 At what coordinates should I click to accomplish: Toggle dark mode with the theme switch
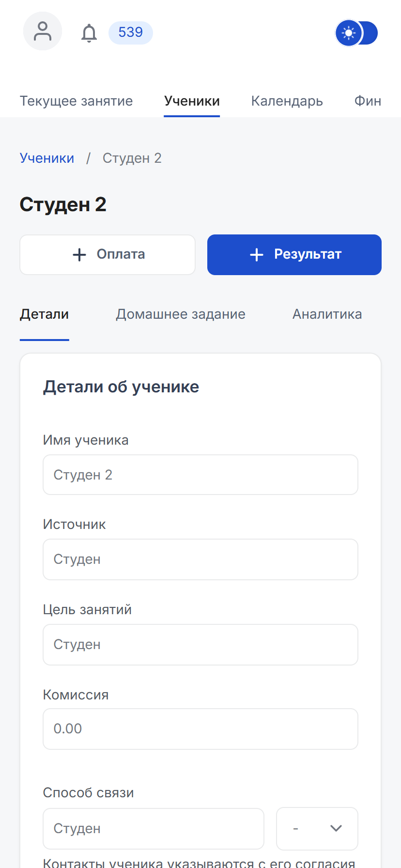pyautogui.click(x=357, y=33)
